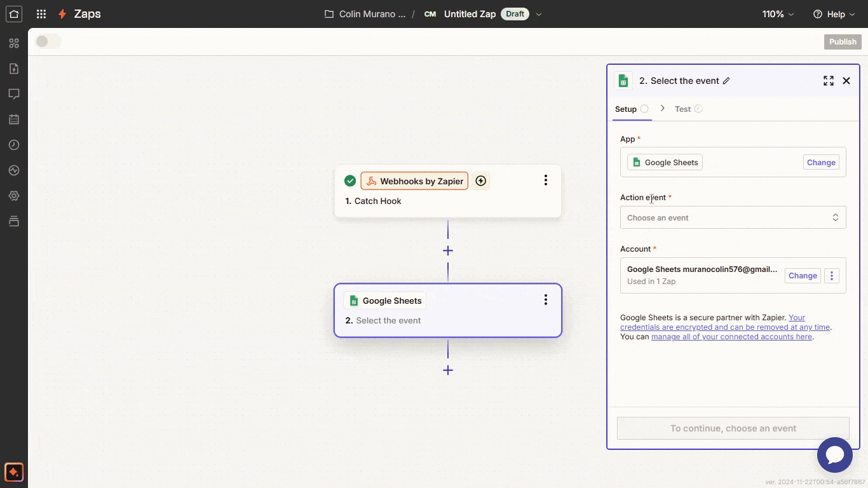Image resolution: width=868 pixels, height=488 pixels.
Task: Add step below Google Sheets
Action: [448, 370]
